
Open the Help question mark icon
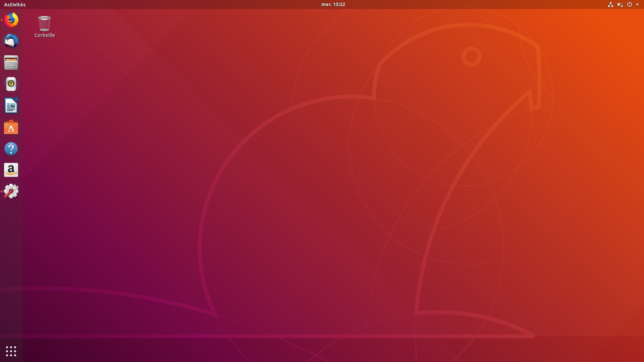[11, 148]
